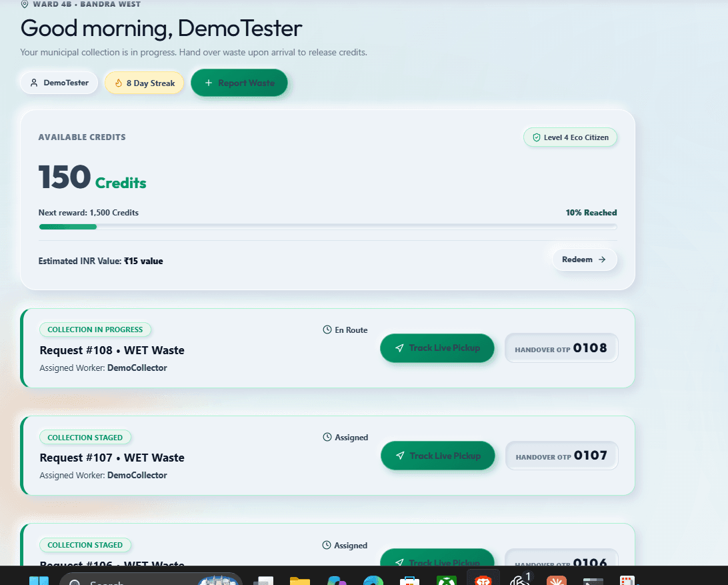
Task: Click the flame icon in streak badge
Action: tap(119, 83)
